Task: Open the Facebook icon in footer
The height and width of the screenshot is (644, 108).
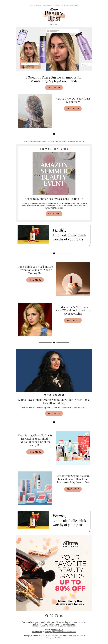Action: (x=47, y=616)
